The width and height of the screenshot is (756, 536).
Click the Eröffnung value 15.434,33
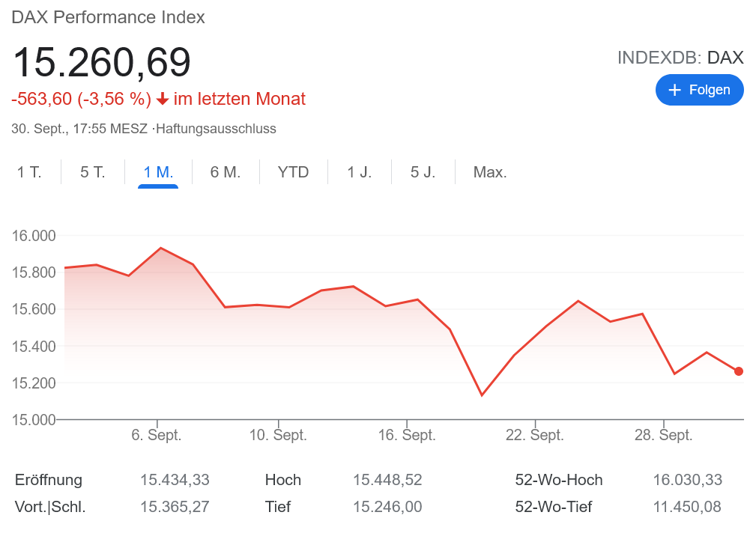pos(175,480)
